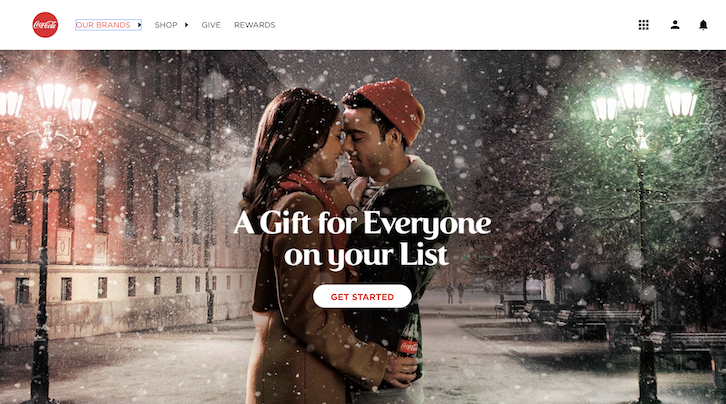
Task: Click the red-lit street lamp on left
Action: coord(44,231)
